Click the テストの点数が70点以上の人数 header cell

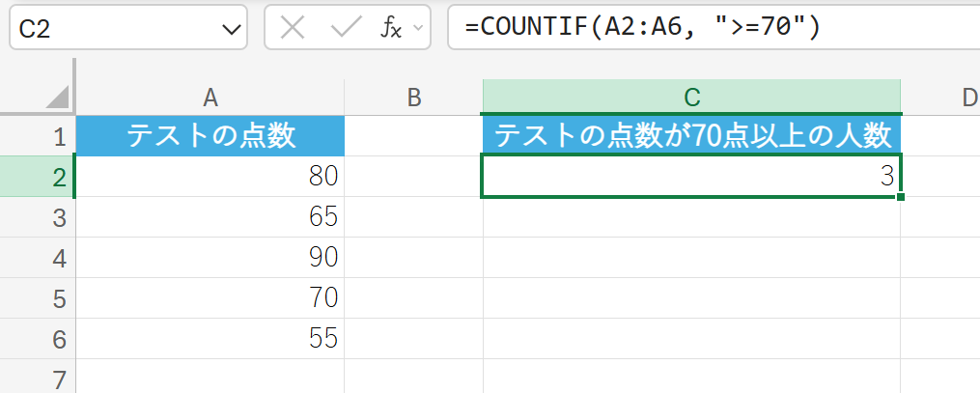[x=691, y=136]
